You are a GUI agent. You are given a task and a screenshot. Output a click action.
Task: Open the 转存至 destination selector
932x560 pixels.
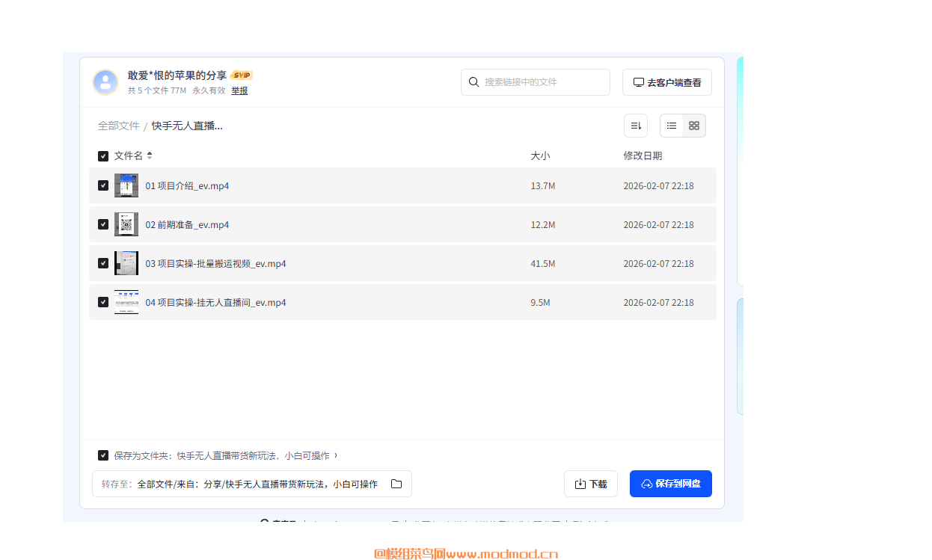click(x=251, y=484)
